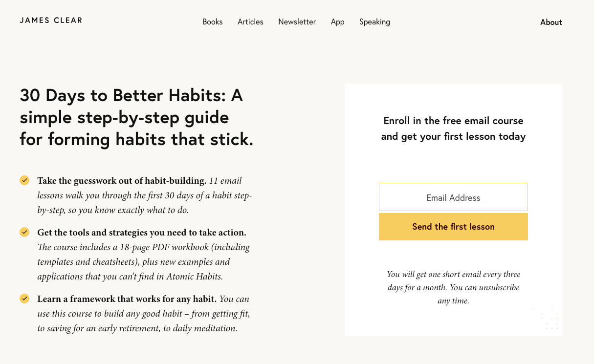
Task: Click the checkmark icon beside "Take the guesswork"
Action: pyautogui.click(x=24, y=180)
